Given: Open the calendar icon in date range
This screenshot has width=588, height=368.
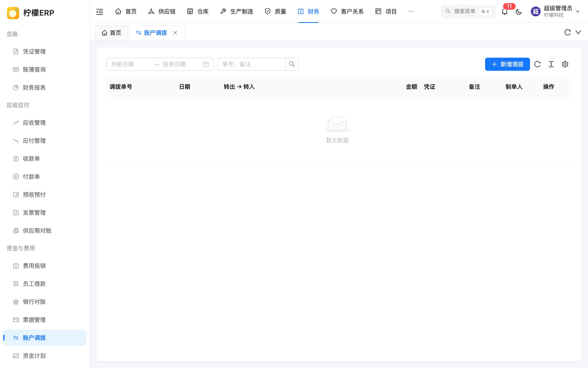Looking at the screenshot, I should [x=206, y=64].
